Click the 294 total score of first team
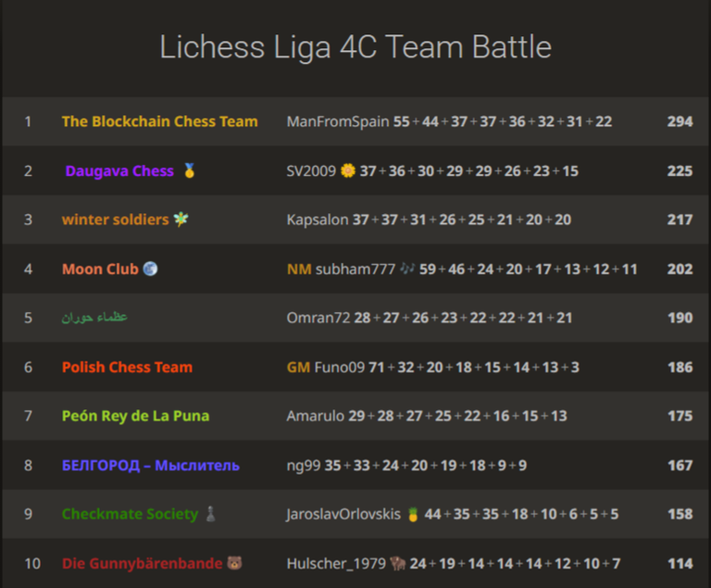The image size is (711, 588). pos(680,121)
